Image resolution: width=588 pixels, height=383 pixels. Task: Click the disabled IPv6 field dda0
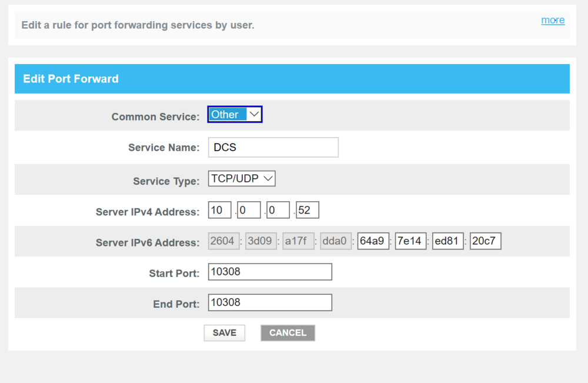click(x=336, y=241)
